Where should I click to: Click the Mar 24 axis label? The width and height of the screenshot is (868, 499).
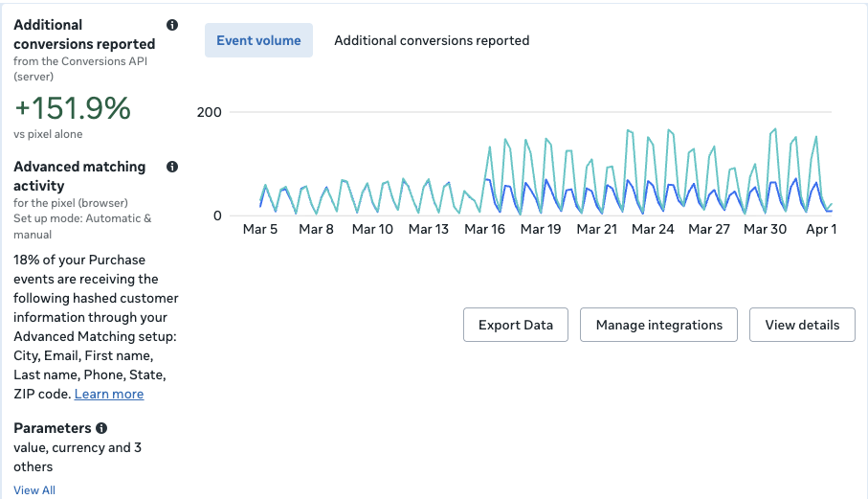(653, 229)
